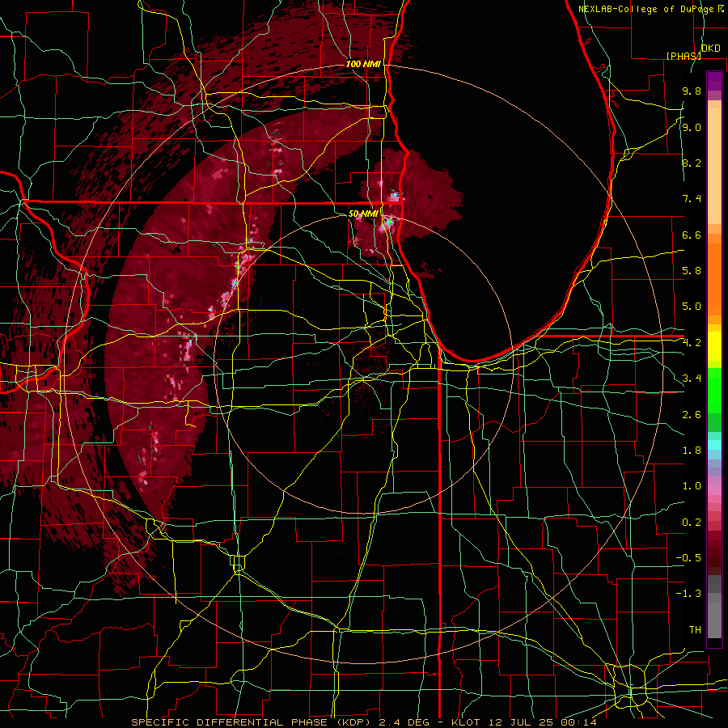Pick the purple band atop the color bar
The width and height of the screenshot is (728, 728).
714,81
